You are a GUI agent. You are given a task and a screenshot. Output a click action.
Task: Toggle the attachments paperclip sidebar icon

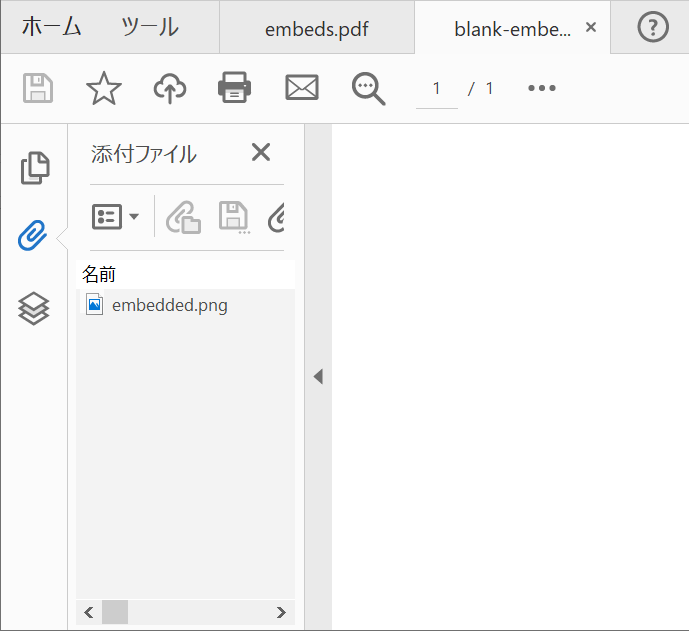34,237
